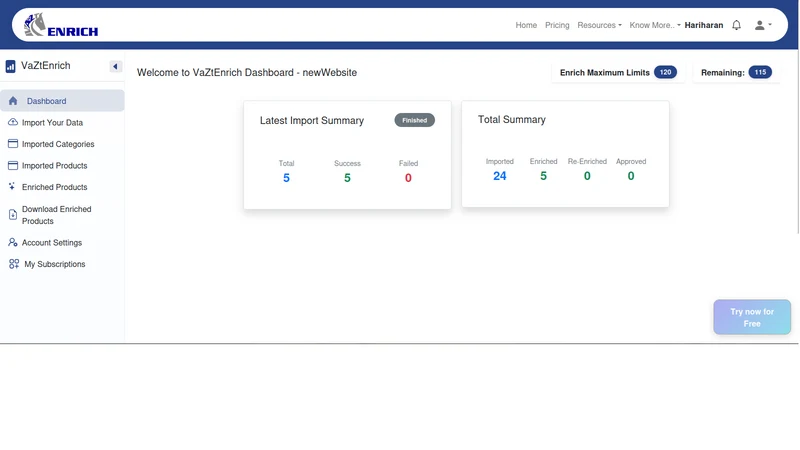Expand the Know More dropdown
The width and height of the screenshot is (800, 450).
coord(655,25)
